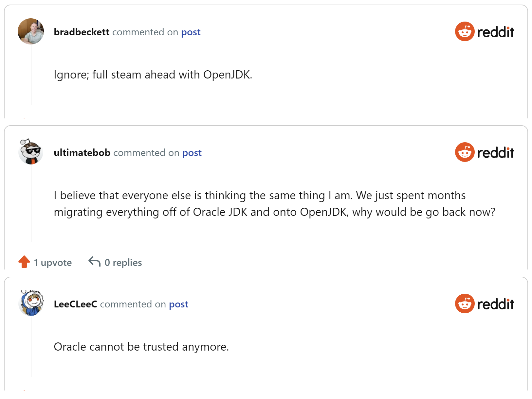Click bradbeckett's profile avatar photo
Image resolution: width=532 pixels, height=399 pixels.
[x=31, y=31]
